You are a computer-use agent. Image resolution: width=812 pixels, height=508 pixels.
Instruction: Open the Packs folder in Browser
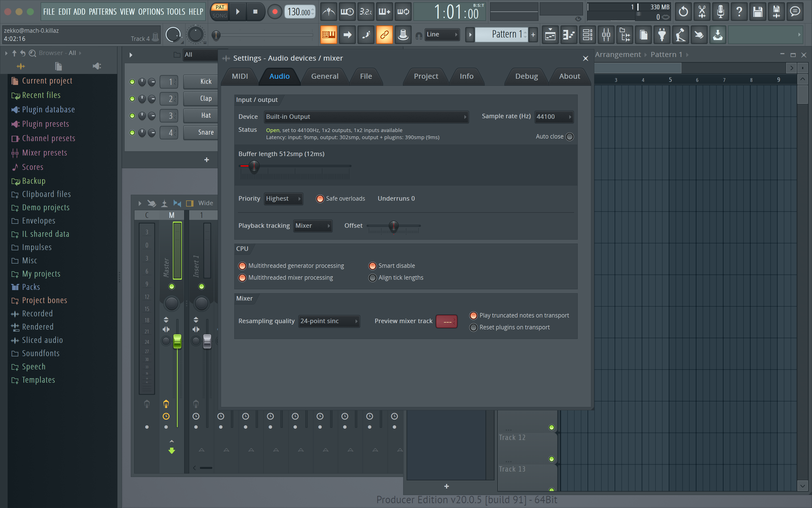(x=31, y=287)
